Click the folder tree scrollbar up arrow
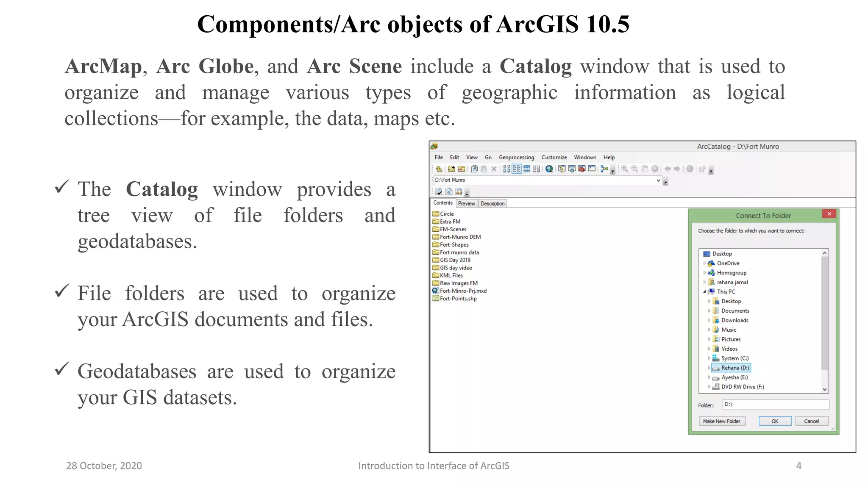This screenshot has height=488, width=868. (x=825, y=253)
